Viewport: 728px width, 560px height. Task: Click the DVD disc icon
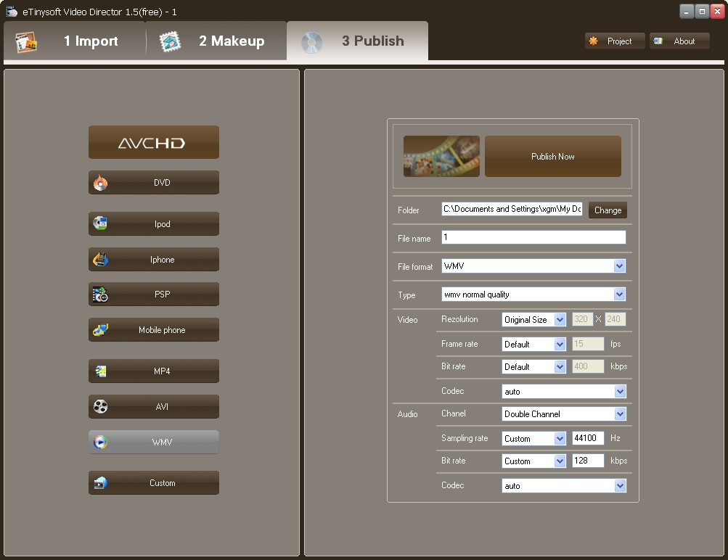coord(100,184)
